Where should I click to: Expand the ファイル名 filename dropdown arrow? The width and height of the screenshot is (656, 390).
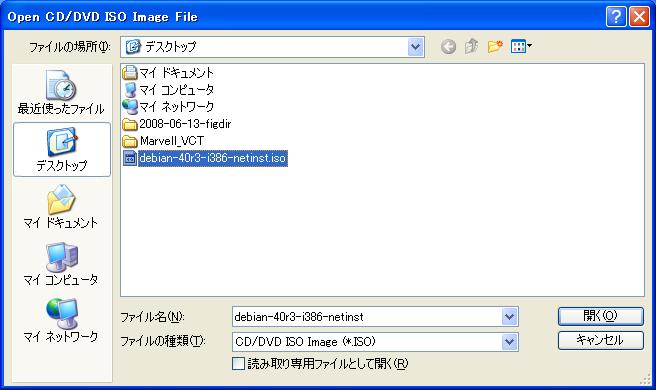pos(509,317)
